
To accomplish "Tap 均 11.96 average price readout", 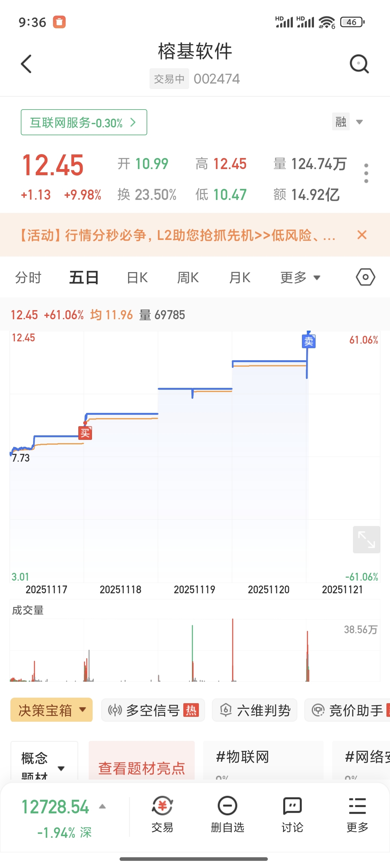I will (111, 315).
